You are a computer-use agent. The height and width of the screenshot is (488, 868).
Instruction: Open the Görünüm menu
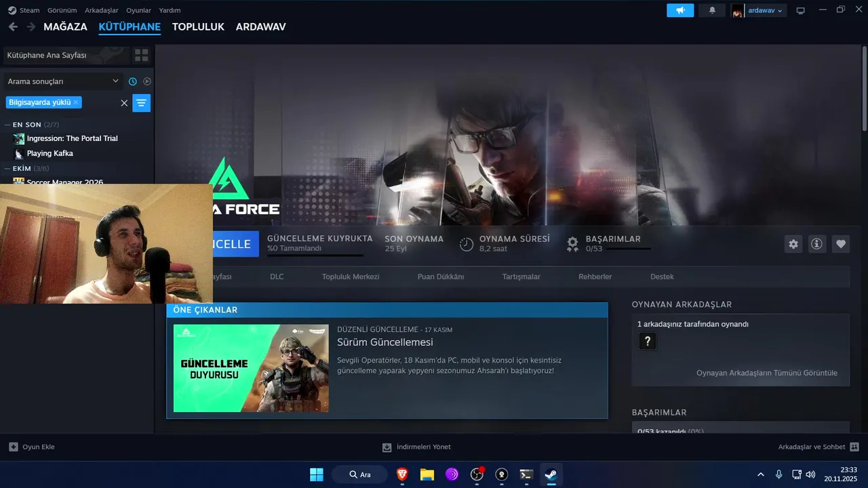[62, 10]
